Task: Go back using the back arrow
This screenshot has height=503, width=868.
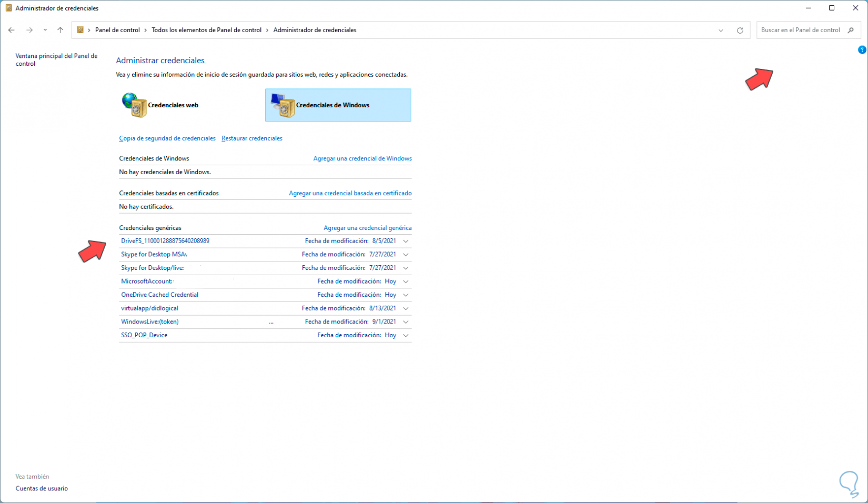Action: (12, 30)
